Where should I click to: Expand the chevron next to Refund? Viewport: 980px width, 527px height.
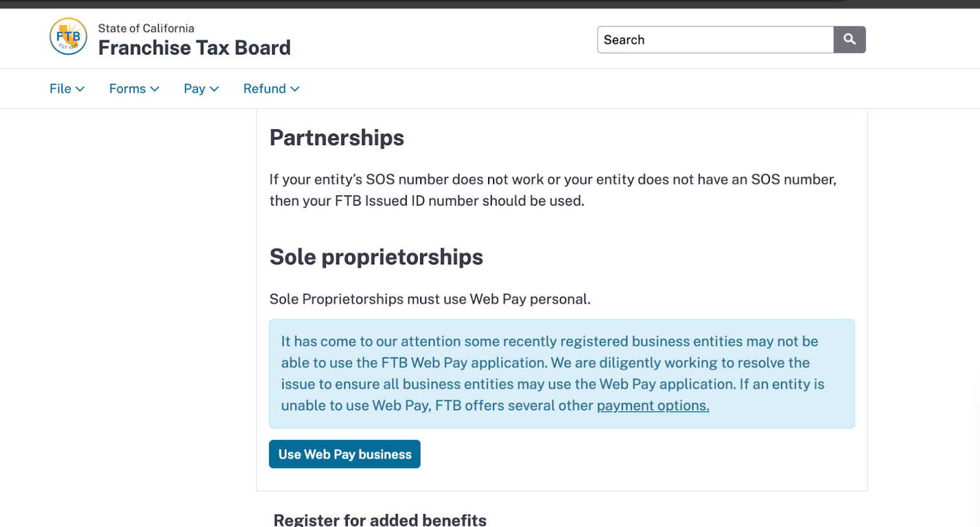[x=295, y=89]
